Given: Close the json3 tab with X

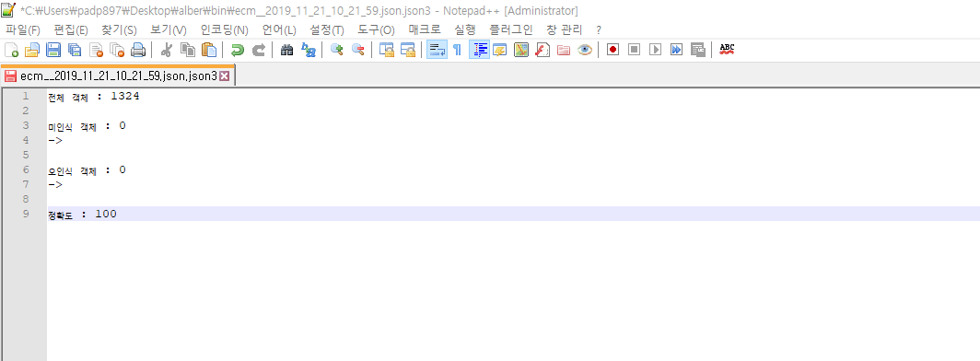Looking at the screenshot, I should point(225,76).
